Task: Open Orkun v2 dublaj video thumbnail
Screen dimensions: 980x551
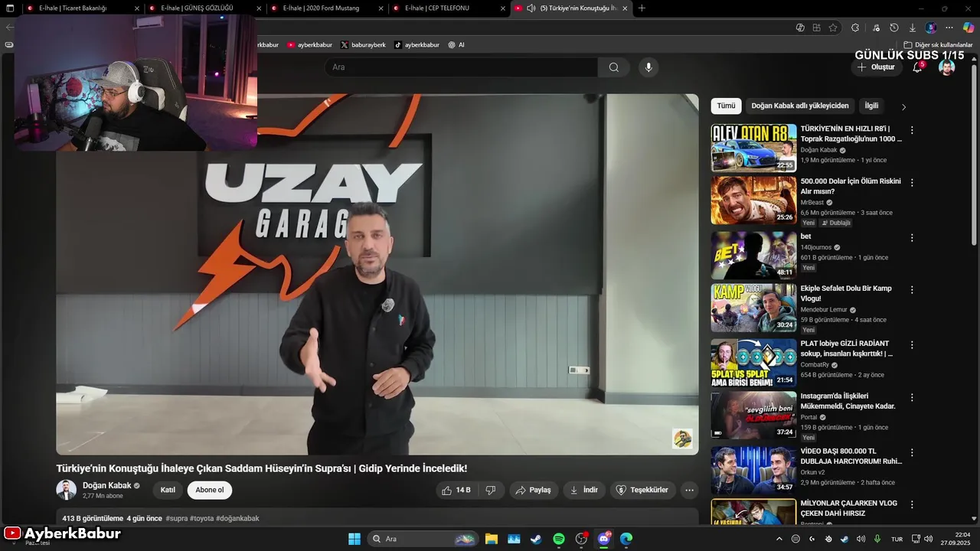Action: coord(753,471)
